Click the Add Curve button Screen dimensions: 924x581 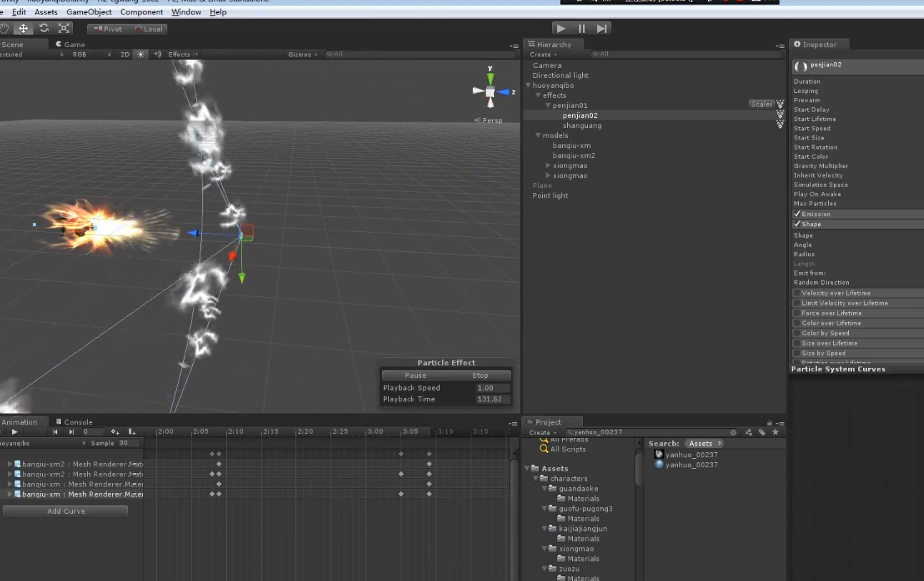[66, 511]
